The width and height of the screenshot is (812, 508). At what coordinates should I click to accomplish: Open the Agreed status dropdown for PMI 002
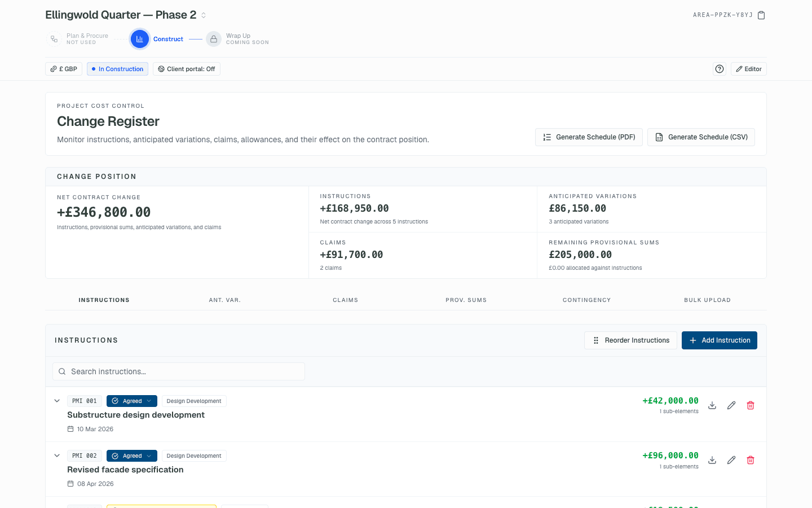(132, 456)
